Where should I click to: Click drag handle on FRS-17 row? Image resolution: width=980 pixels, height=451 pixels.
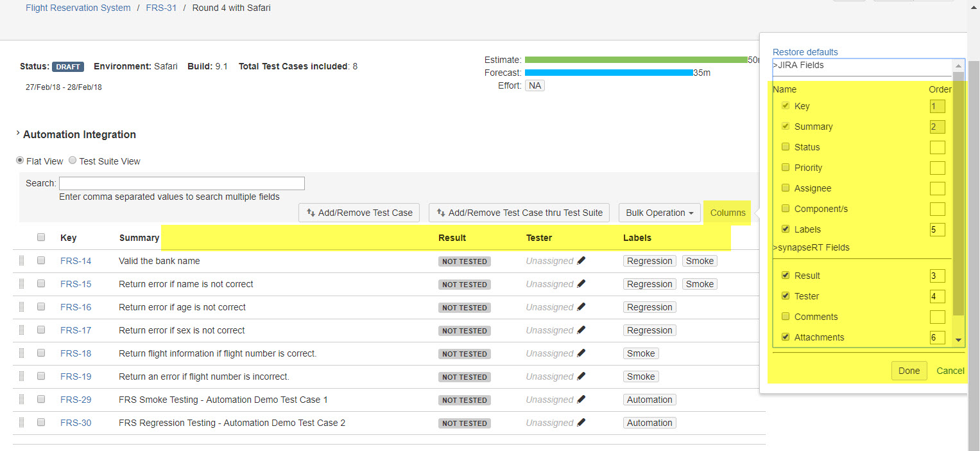tap(21, 330)
